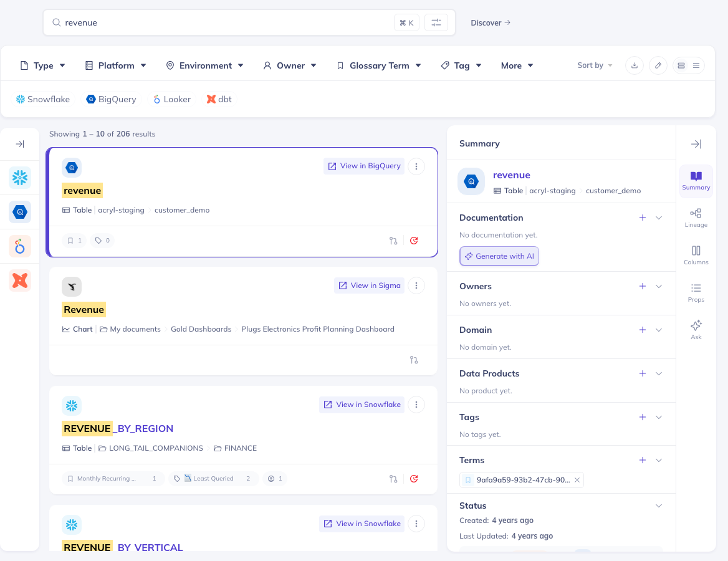Click Generate with AI button

499,256
